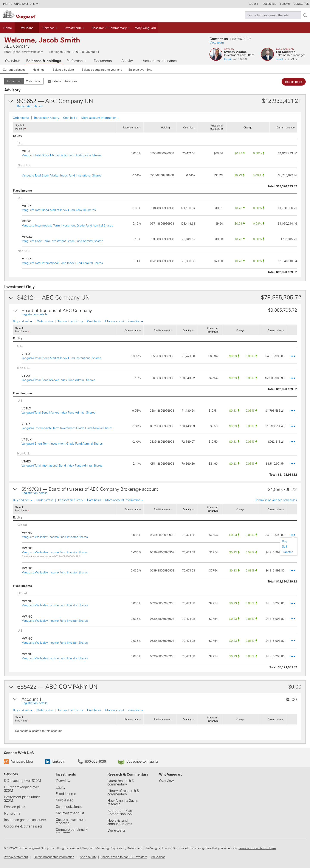Click the Export page button

point(293,81)
